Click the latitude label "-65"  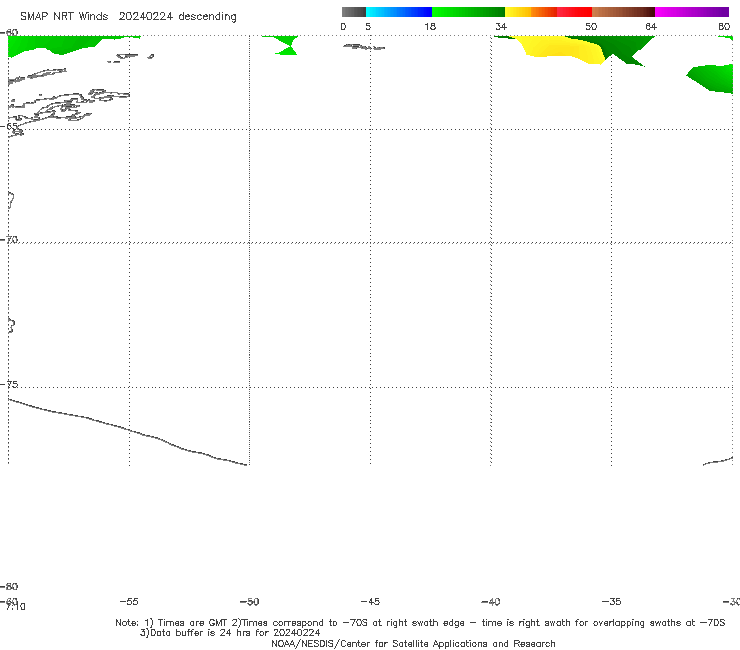point(9,127)
